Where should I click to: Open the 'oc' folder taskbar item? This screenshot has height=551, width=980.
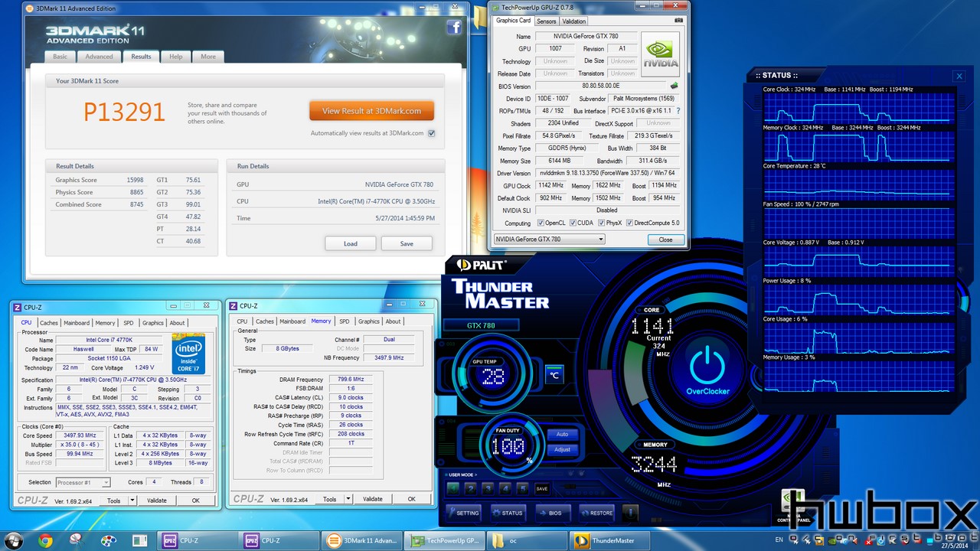click(526, 541)
